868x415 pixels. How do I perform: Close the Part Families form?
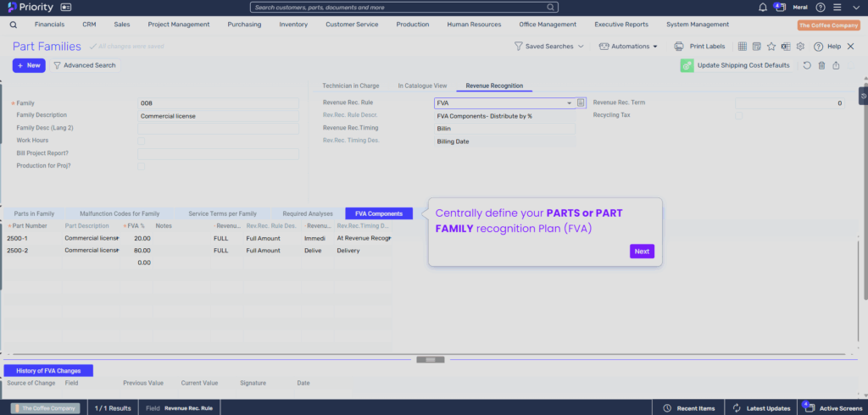pos(851,47)
